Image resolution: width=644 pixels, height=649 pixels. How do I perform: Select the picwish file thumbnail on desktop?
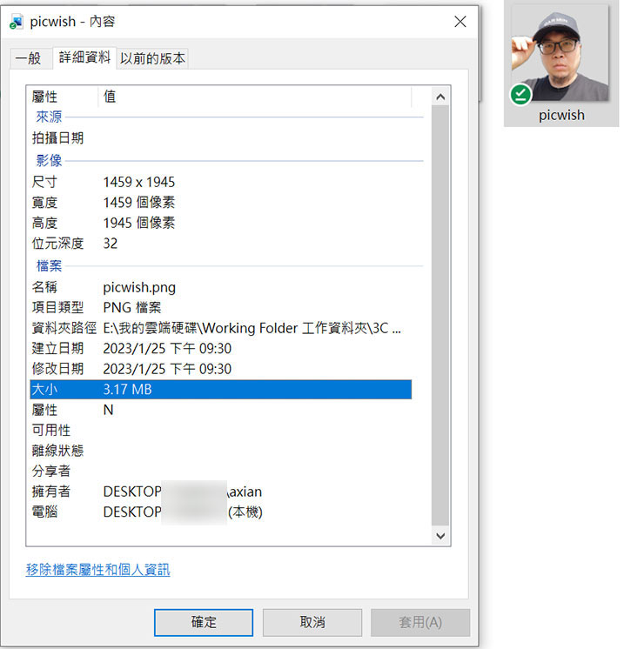pyautogui.click(x=560, y=54)
